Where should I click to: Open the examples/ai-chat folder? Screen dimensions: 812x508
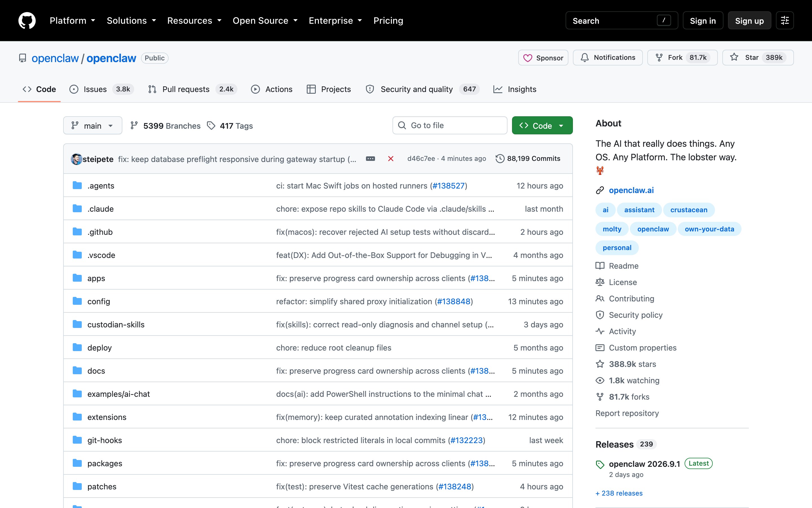pyautogui.click(x=118, y=394)
